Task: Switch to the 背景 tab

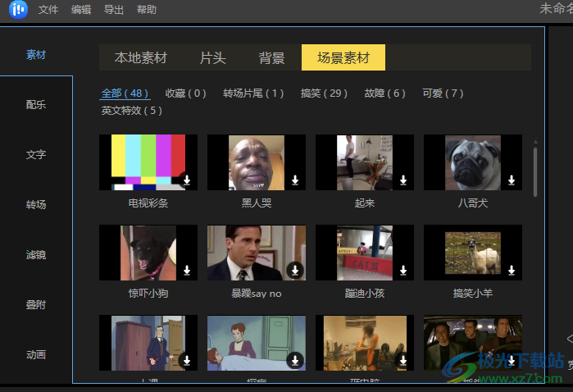Action: point(271,57)
